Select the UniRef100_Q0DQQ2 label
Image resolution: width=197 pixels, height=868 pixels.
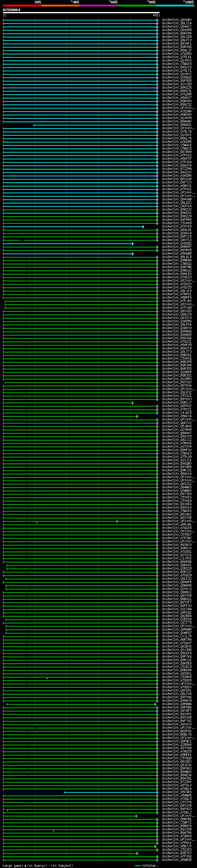pyautogui.click(x=176, y=243)
